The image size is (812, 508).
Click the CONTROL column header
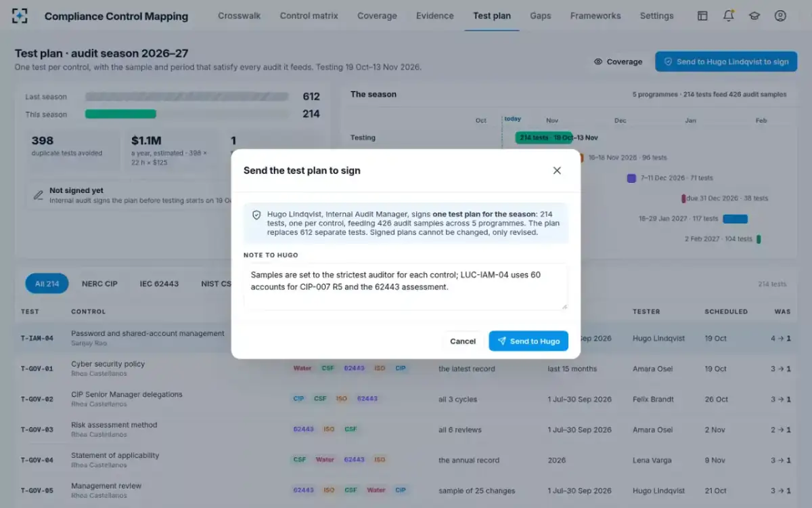(89, 312)
